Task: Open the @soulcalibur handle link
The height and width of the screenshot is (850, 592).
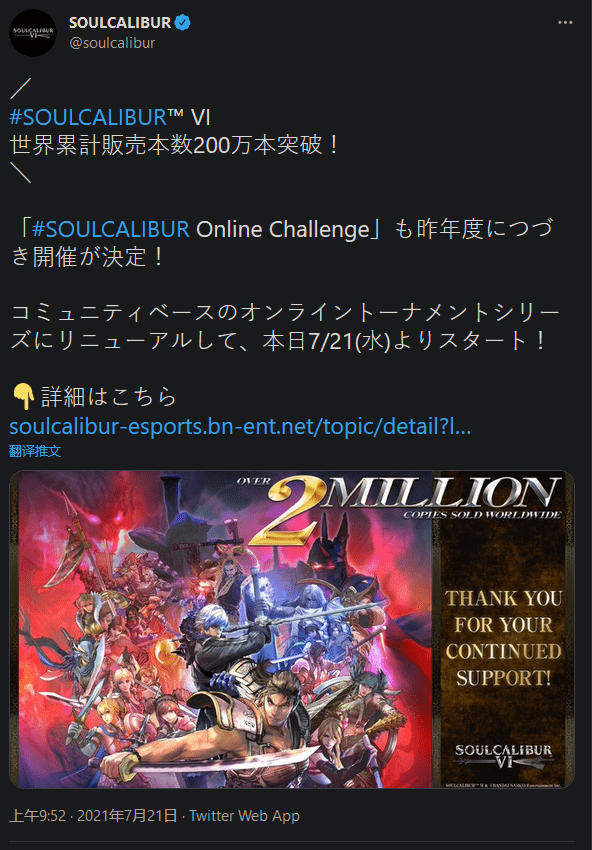Action: tap(112, 43)
